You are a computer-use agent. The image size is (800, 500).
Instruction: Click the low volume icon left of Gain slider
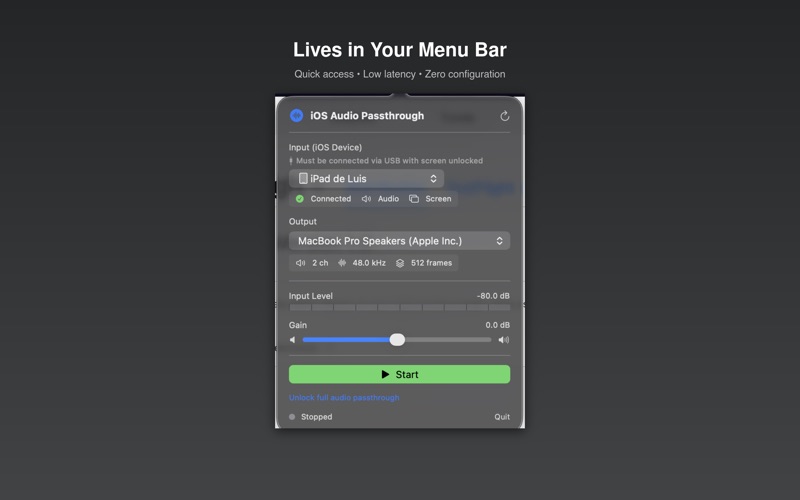[x=292, y=340]
